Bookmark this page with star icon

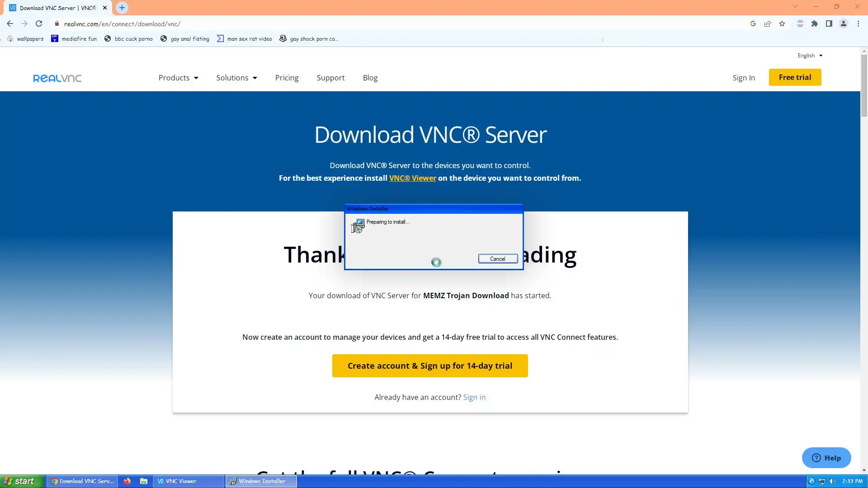click(782, 23)
